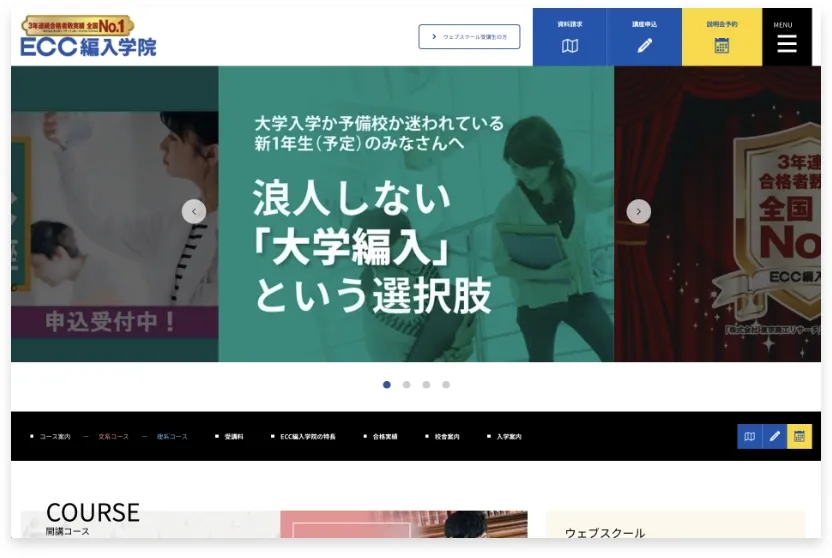Click 大学入学か予備校か迷われている banner subtitle
832x558 pixels.
379,123
